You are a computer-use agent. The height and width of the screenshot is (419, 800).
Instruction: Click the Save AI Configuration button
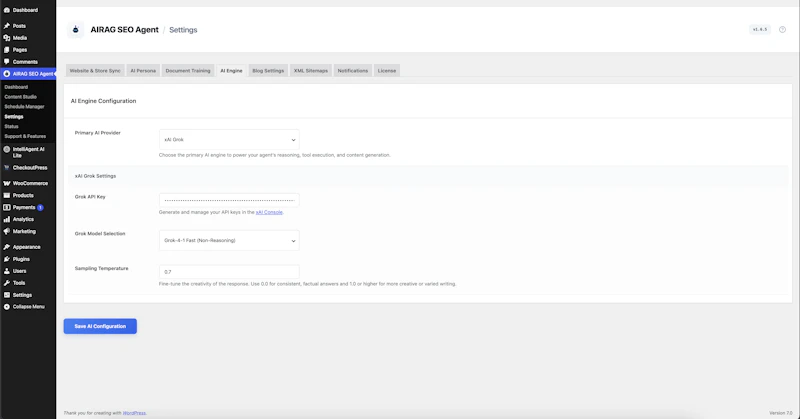coord(100,326)
